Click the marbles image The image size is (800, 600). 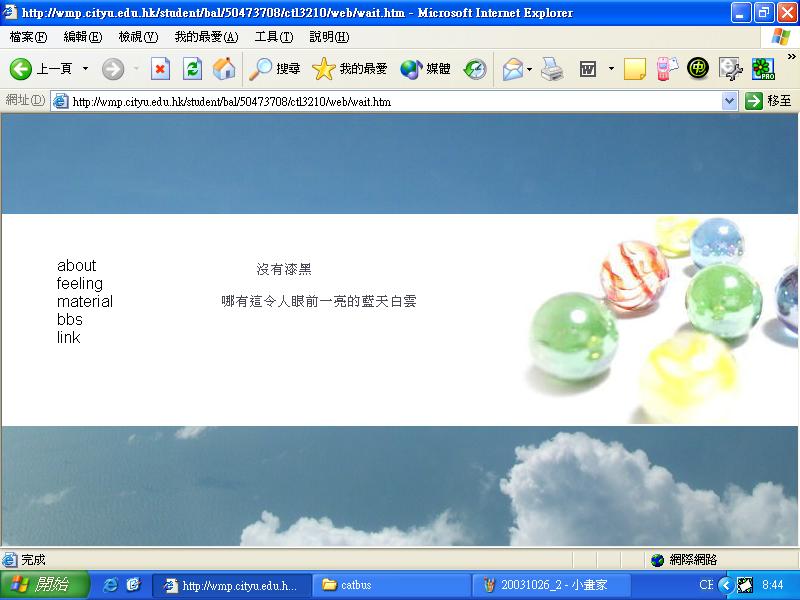(661, 320)
